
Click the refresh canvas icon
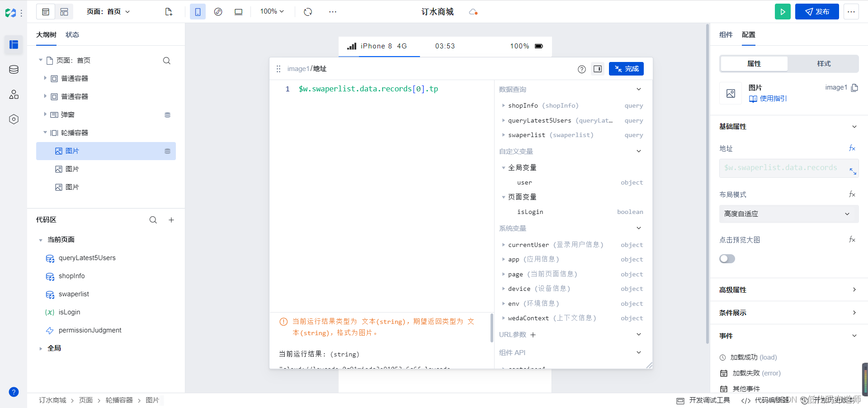[308, 12]
